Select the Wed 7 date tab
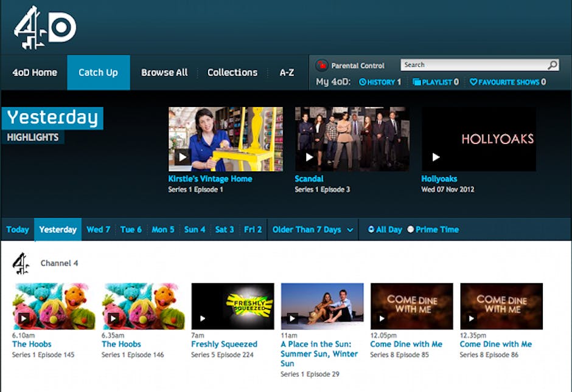 (x=98, y=230)
